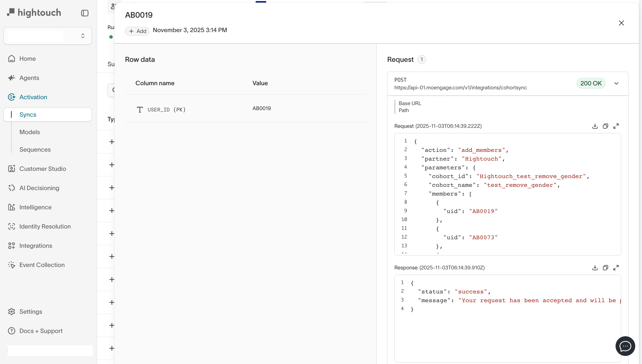The height and width of the screenshot is (364, 642).
Task: Open the Integrations page
Action: [36, 246]
